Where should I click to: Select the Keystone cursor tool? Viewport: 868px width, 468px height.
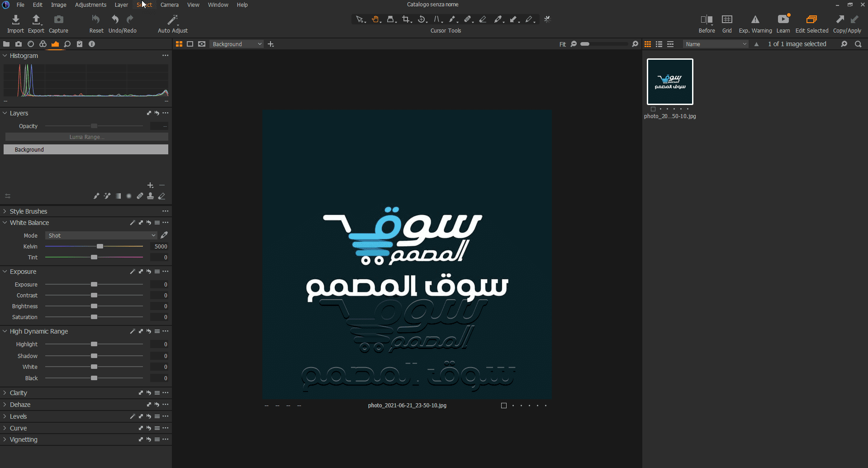click(x=437, y=19)
